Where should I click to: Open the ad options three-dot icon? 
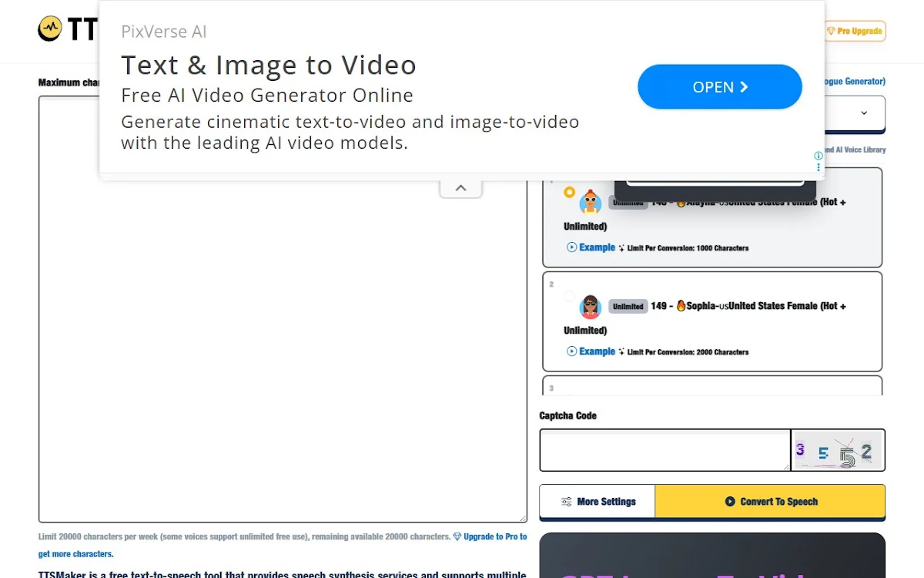(819, 167)
